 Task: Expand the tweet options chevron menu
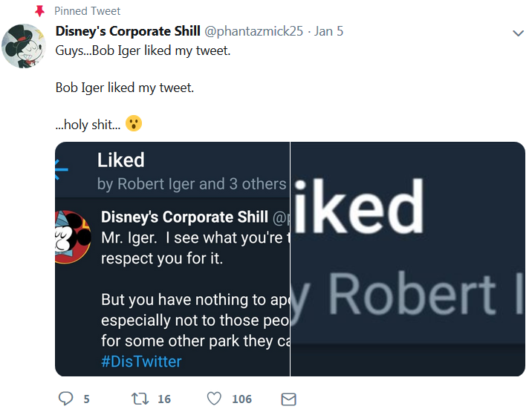[x=518, y=33]
